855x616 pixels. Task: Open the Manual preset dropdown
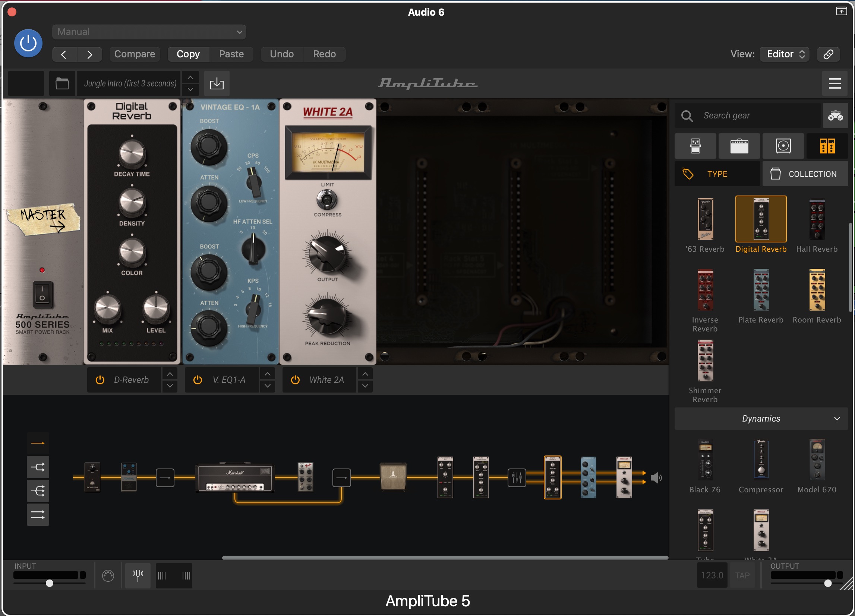click(x=149, y=32)
